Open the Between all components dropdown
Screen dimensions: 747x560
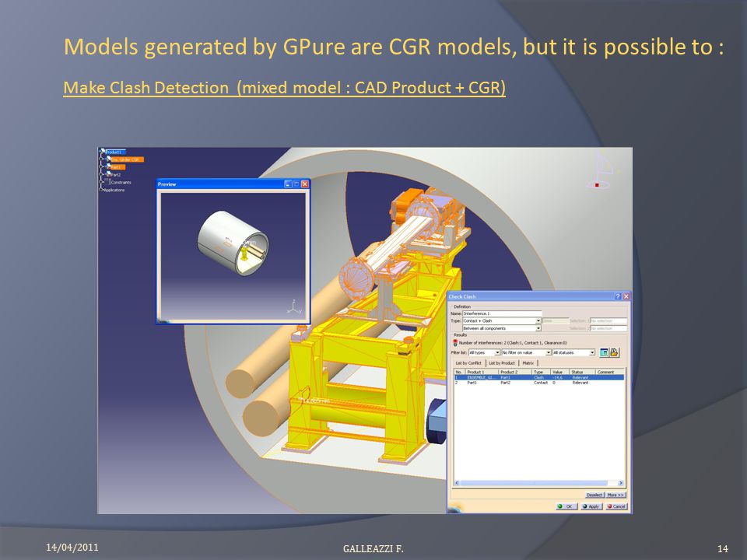click(538, 328)
